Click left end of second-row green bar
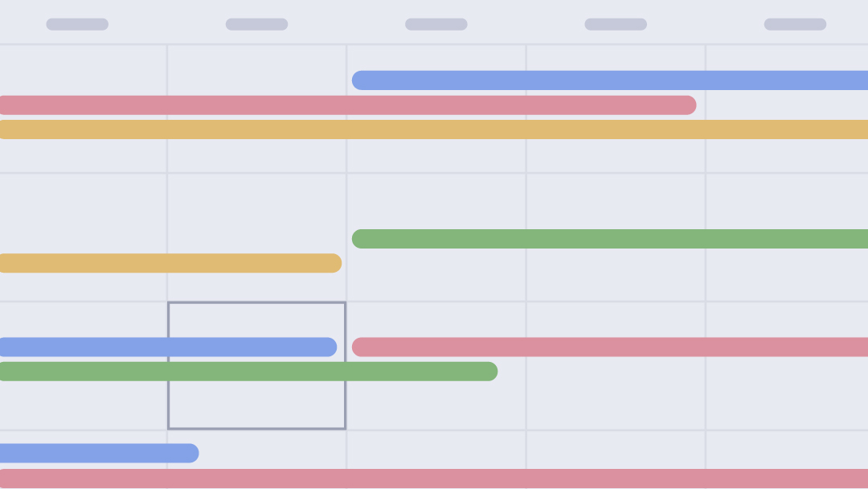Image resolution: width=868 pixels, height=489 pixels. 362,239
